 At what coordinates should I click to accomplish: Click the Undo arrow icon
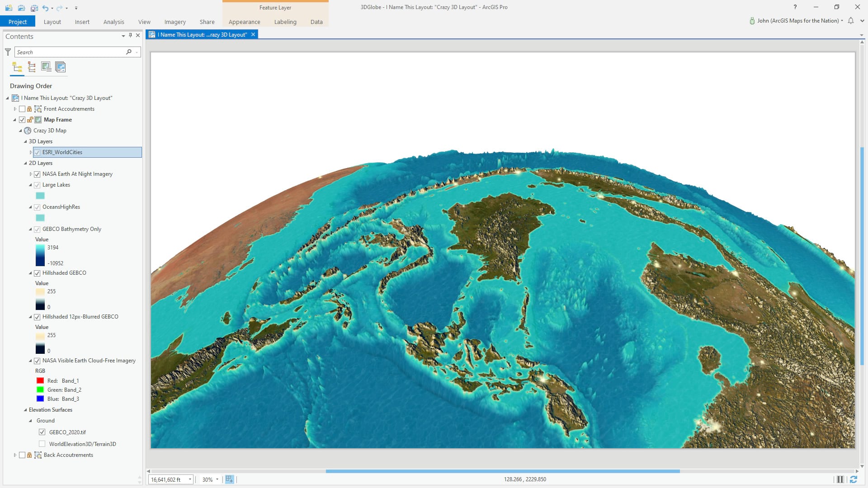pyautogui.click(x=45, y=8)
